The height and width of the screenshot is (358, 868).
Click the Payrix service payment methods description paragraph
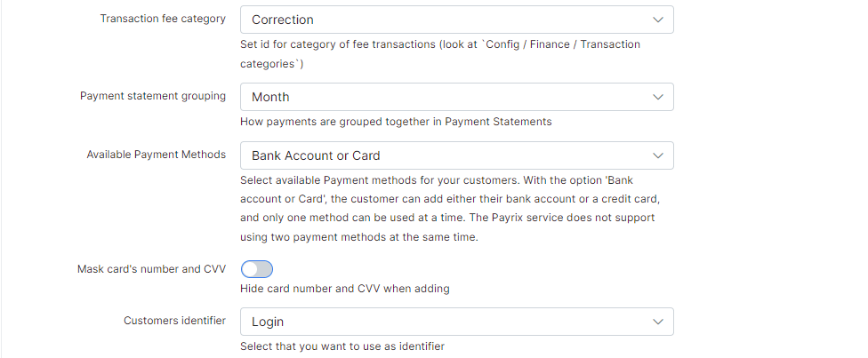tap(449, 209)
